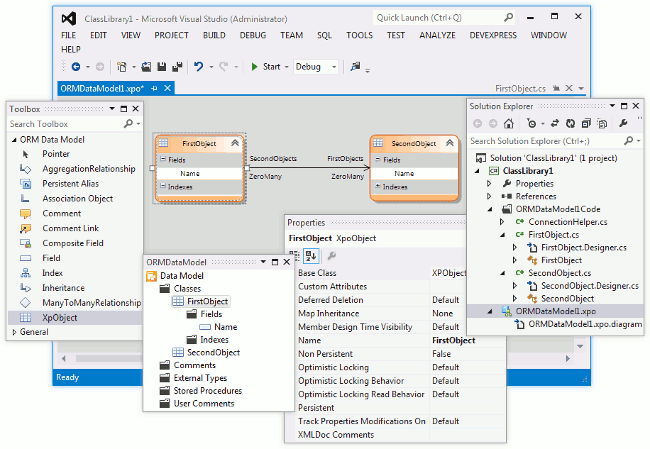Expand the Properties node in Solution Explorer
The height and width of the screenshot is (449, 650).
[x=489, y=183]
